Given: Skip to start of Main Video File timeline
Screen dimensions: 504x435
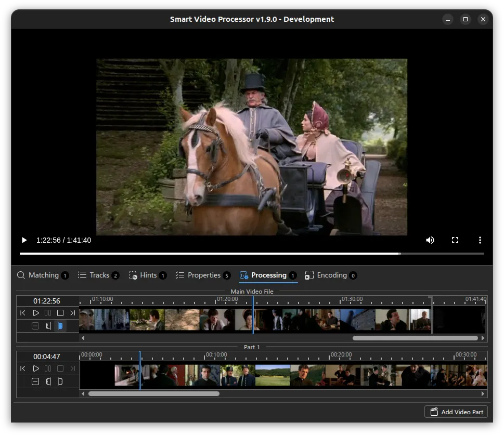Looking at the screenshot, I should 23,313.
